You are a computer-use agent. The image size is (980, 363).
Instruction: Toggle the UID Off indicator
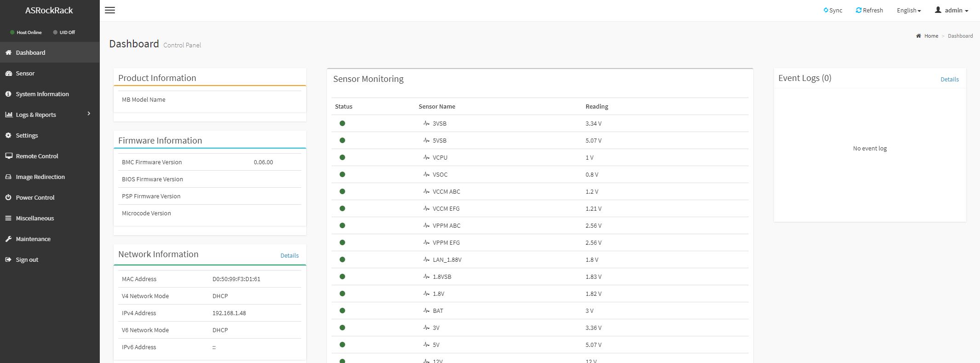click(x=64, y=32)
